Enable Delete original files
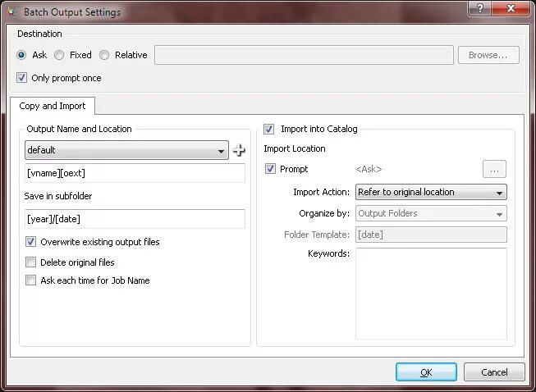This screenshot has height=392, width=536. click(30, 262)
